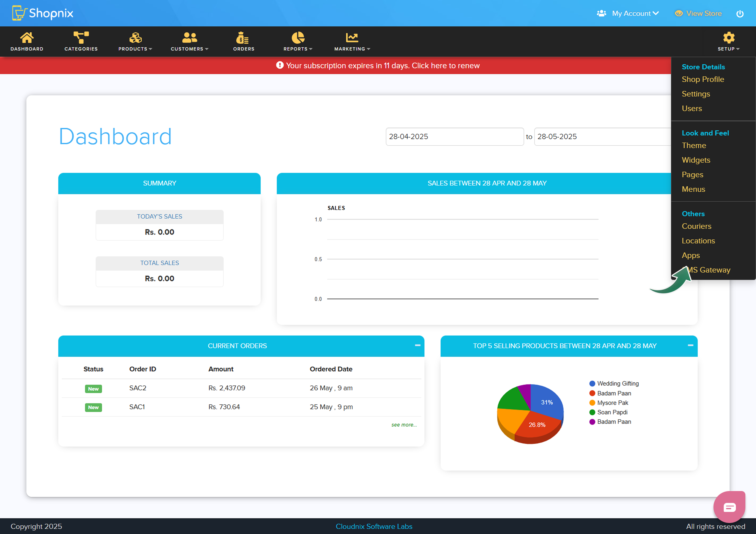Expand the Customers dropdown arrow
The image size is (756, 534).
point(207,49)
